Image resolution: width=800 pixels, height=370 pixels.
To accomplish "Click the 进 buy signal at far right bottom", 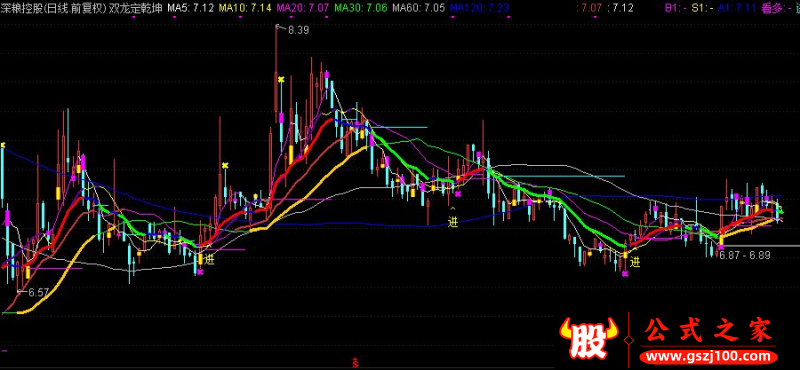I will 635,263.
